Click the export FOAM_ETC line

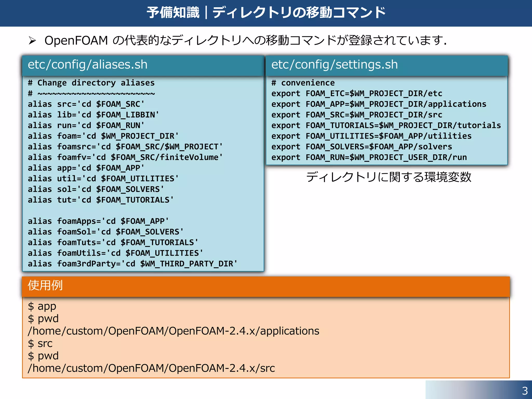coord(357,94)
